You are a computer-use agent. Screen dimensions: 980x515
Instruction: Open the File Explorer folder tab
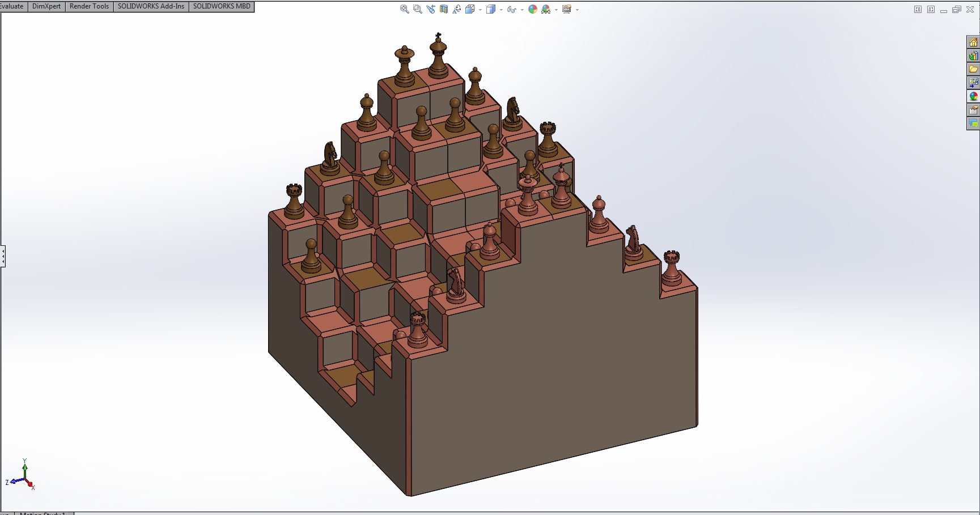[973, 69]
